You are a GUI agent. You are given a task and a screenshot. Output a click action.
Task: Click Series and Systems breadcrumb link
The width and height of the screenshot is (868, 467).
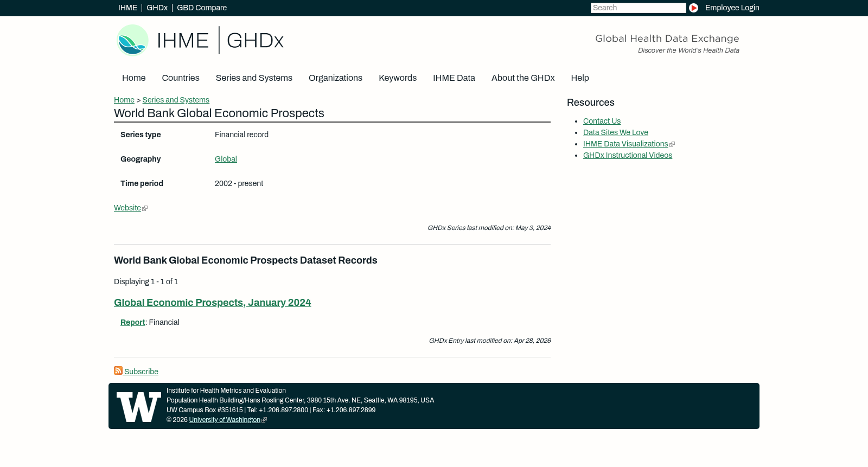tap(176, 100)
